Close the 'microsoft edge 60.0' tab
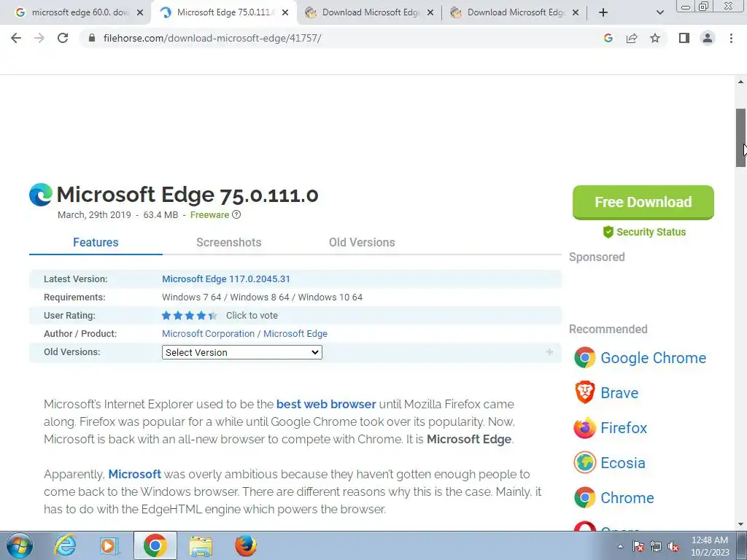 coord(139,13)
